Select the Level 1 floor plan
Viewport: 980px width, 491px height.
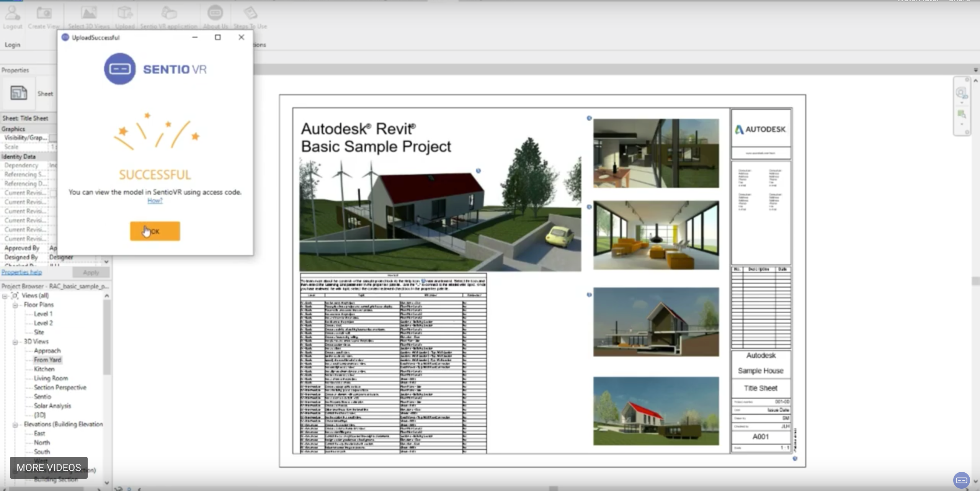point(43,314)
